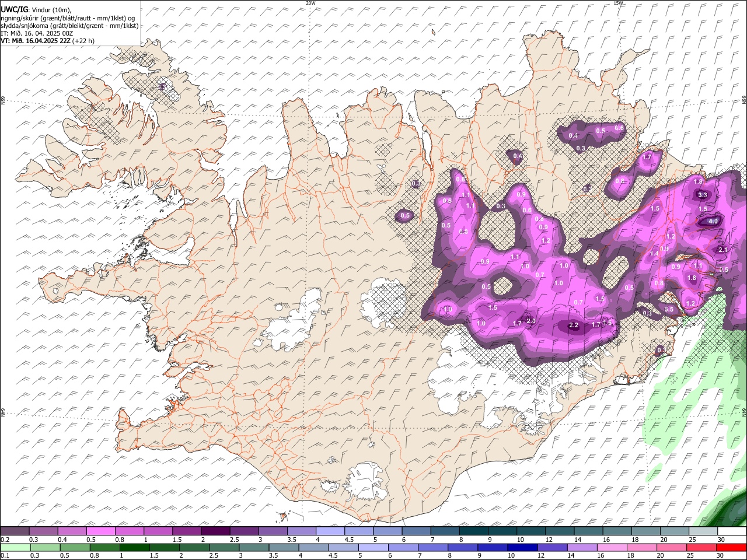Click the darkest snowfall value label 4.0
Screen dimensions: 747x560
click(x=713, y=221)
